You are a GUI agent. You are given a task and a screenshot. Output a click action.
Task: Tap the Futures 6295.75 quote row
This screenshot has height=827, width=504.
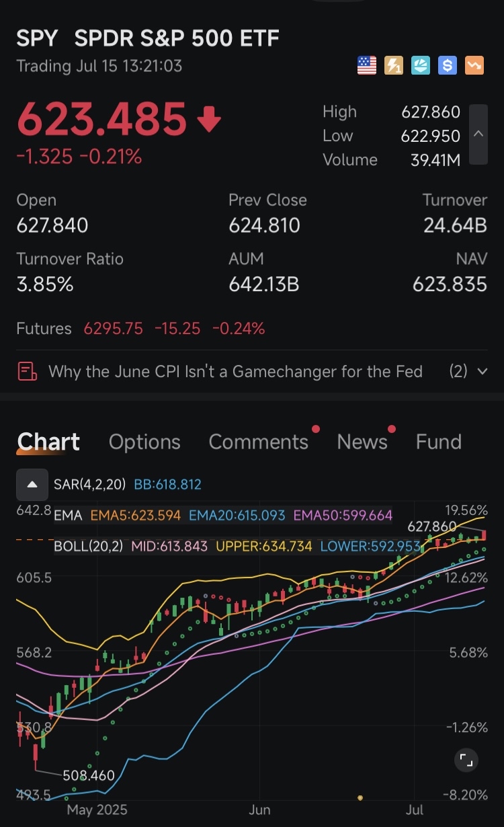coord(141,329)
